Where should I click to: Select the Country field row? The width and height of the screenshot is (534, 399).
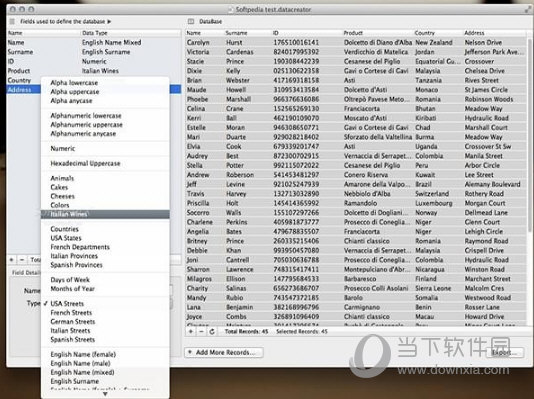click(24, 80)
